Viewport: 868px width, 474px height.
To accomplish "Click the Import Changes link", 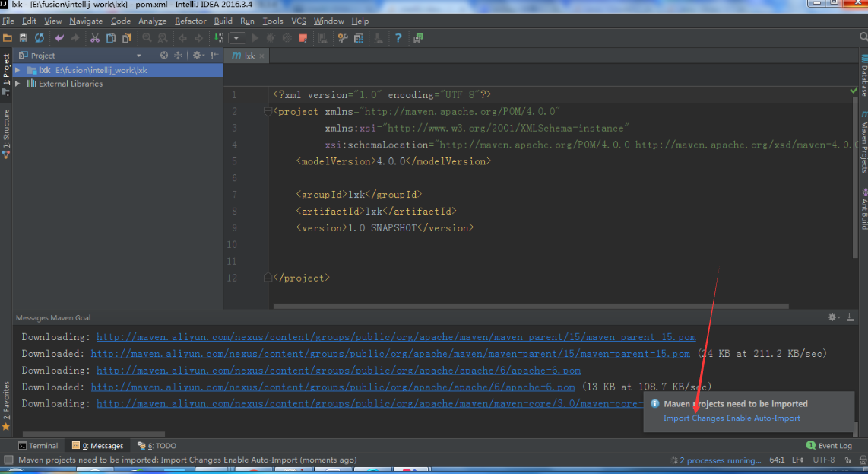I will point(693,418).
